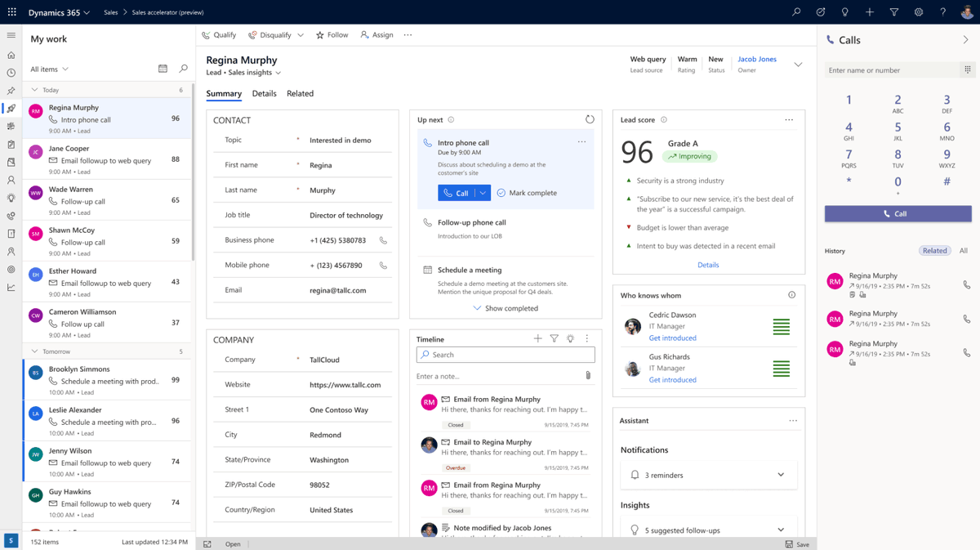Open the Home icon in left sidebar
The height and width of the screenshot is (550, 980).
point(11,56)
